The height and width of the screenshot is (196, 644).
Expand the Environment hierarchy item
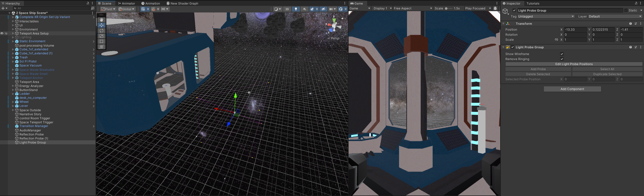[x=13, y=29]
